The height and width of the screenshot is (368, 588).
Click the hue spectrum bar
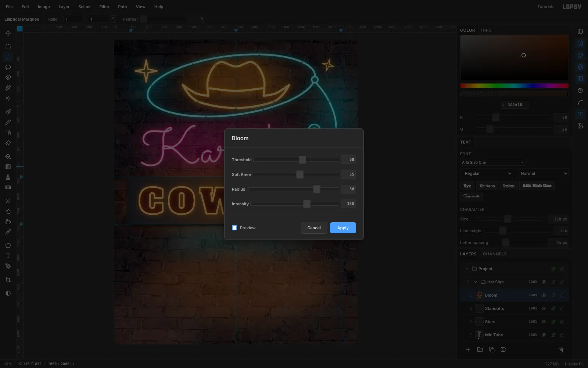tap(514, 86)
